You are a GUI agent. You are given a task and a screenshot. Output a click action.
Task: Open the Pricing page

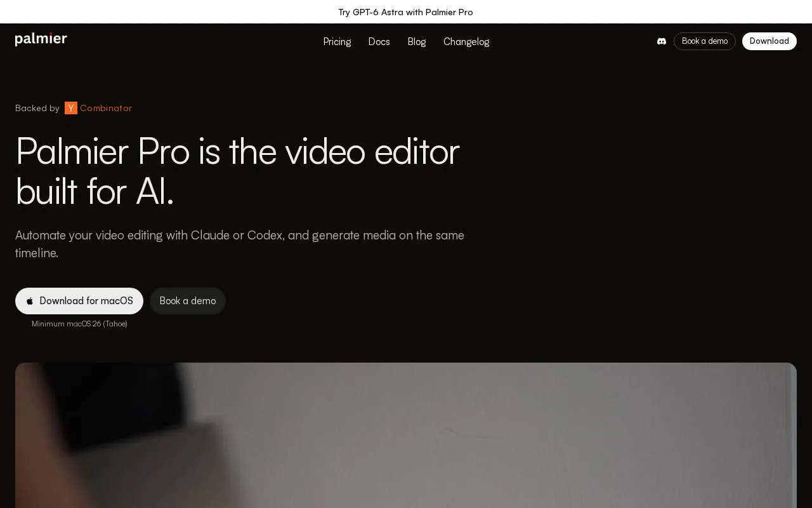[x=337, y=41]
